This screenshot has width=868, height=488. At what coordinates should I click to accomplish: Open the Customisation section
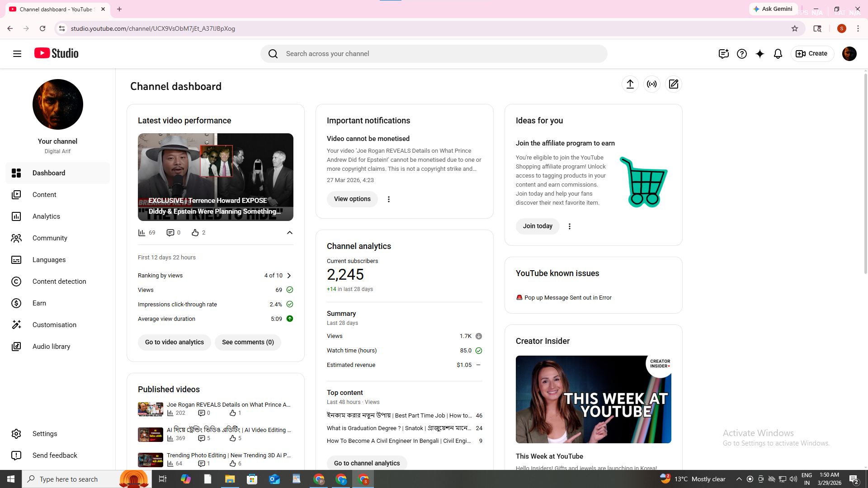54,325
